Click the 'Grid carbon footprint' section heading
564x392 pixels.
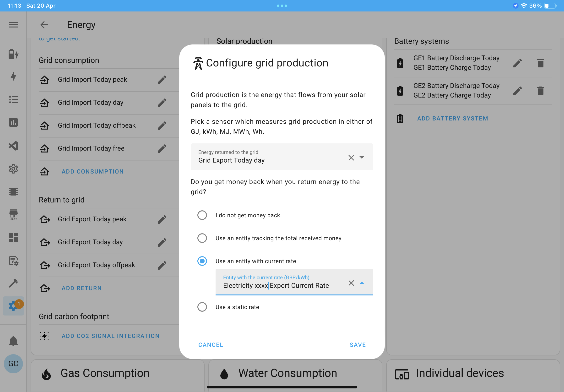pos(74,316)
